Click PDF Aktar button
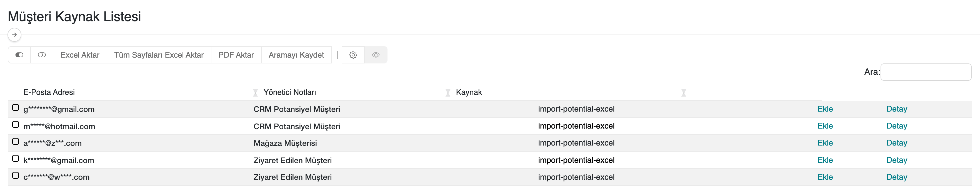 coord(236,55)
